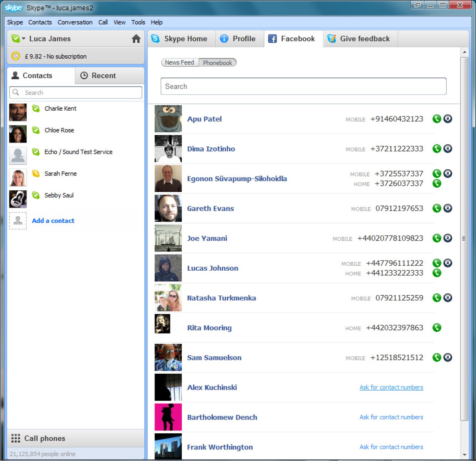
Task: Ask for contact numbers for Alex Kuchinski
Action: pos(391,387)
